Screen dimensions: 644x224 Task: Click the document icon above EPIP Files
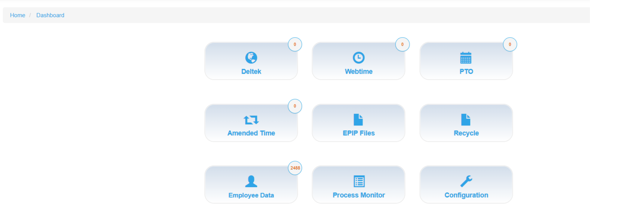click(358, 120)
